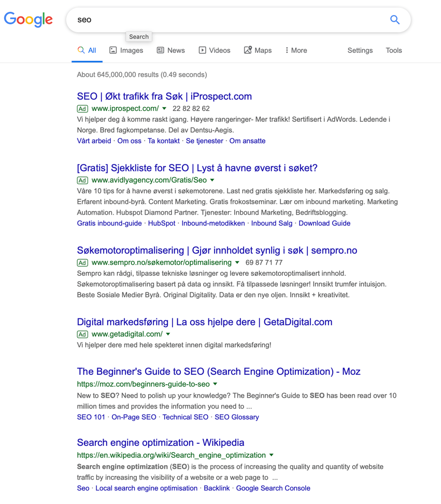Click the On-Page SEO sitelink
Screen dimensions: 441x504
point(134,417)
